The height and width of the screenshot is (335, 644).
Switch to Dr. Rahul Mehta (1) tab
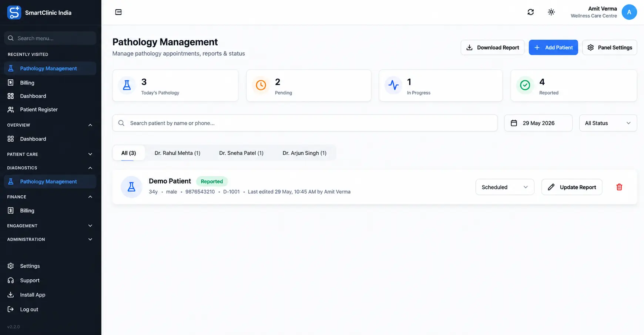coord(177,153)
